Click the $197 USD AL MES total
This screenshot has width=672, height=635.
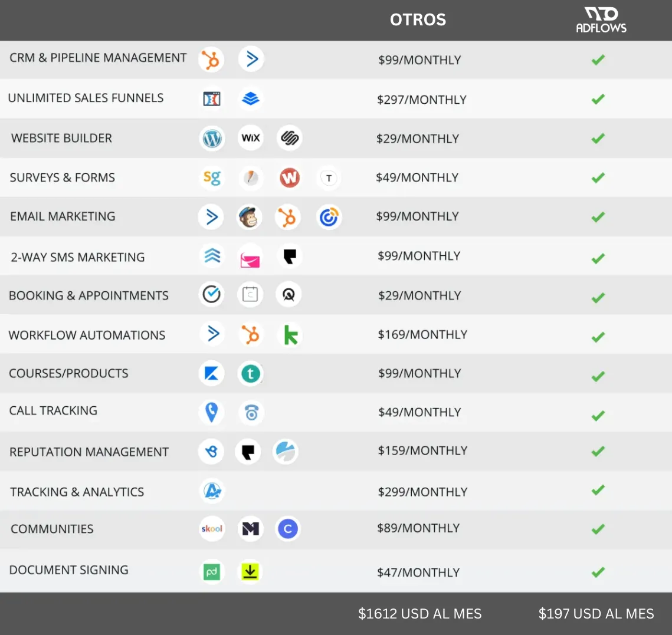tap(596, 614)
